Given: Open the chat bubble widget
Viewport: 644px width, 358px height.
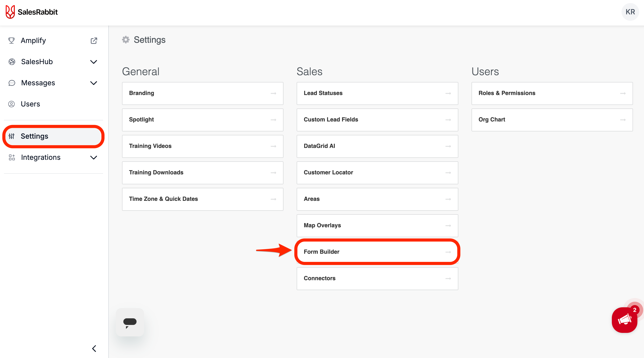Looking at the screenshot, I should (130, 322).
